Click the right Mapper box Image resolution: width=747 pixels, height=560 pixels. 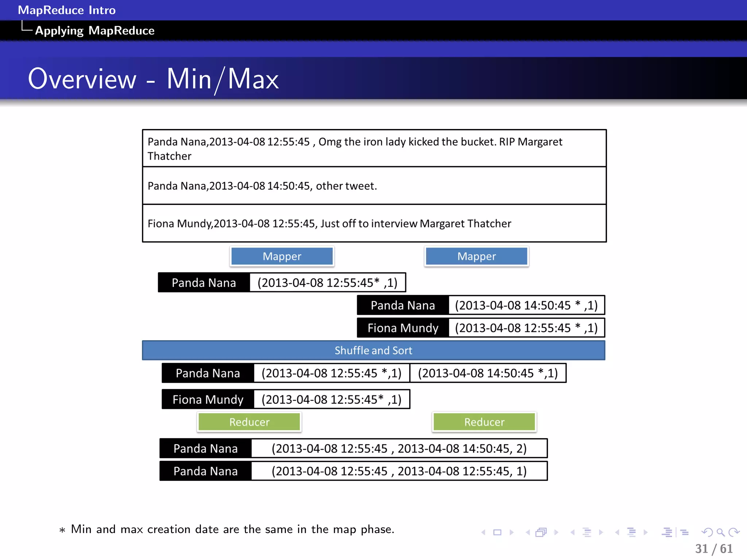(x=477, y=256)
